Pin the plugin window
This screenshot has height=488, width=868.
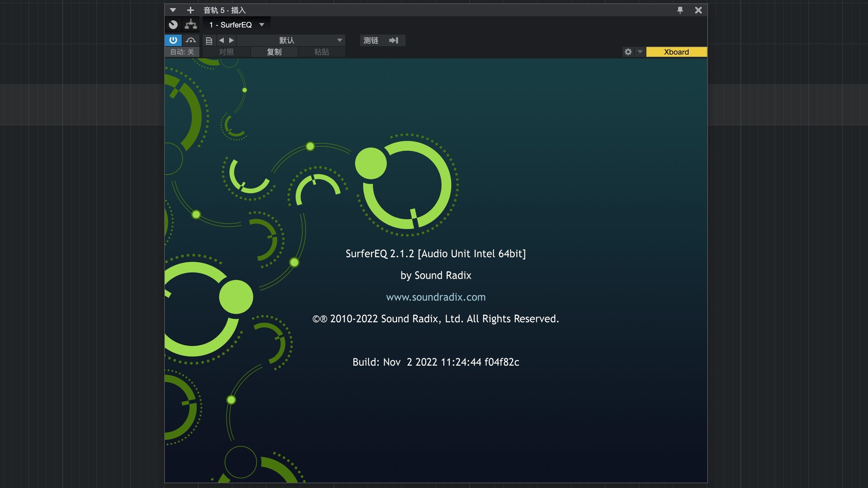tap(680, 10)
